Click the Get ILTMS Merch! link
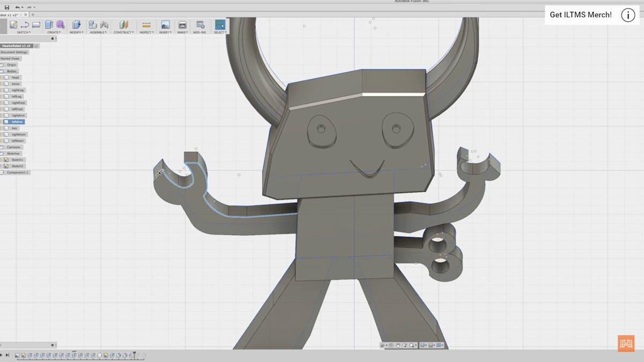 (581, 15)
